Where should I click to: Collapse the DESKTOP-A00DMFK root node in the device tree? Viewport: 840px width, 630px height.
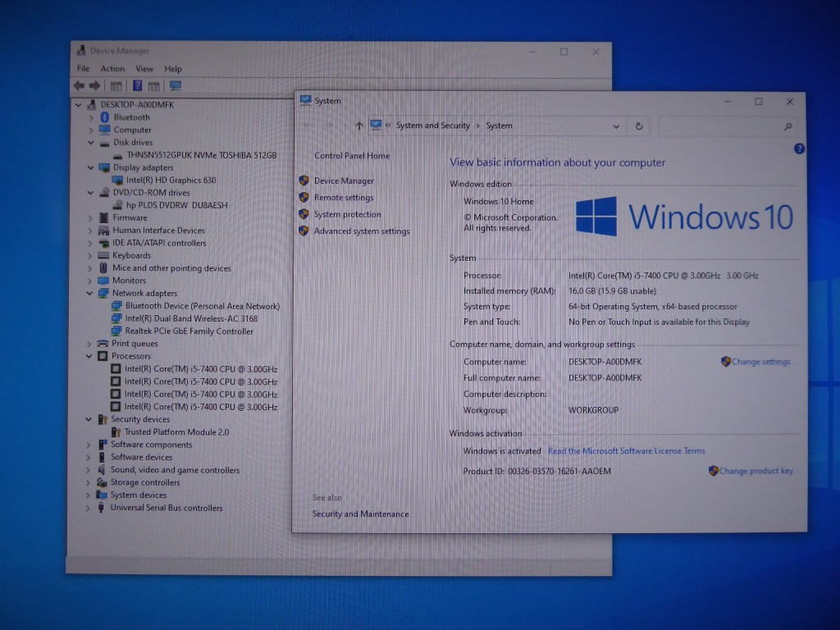click(x=79, y=105)
